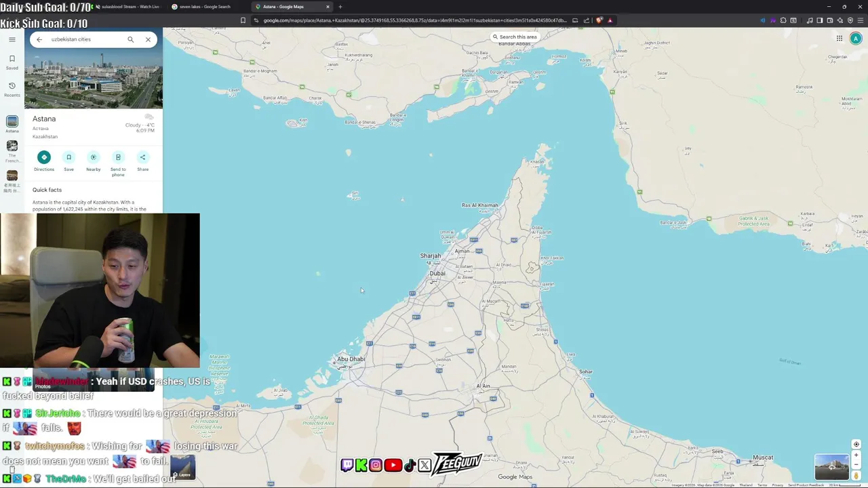Click the Brave Rewards triangle icon
This screenshot has height=488, width=868.
[610, 20]
